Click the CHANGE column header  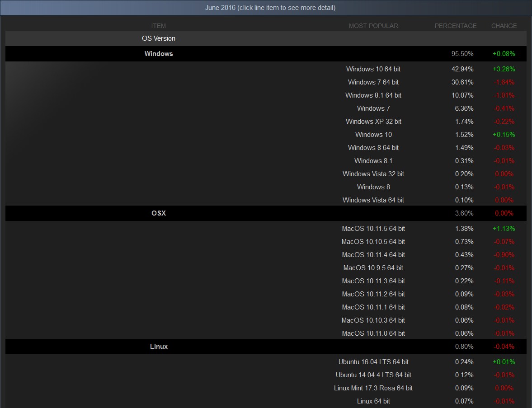point(504,26)
